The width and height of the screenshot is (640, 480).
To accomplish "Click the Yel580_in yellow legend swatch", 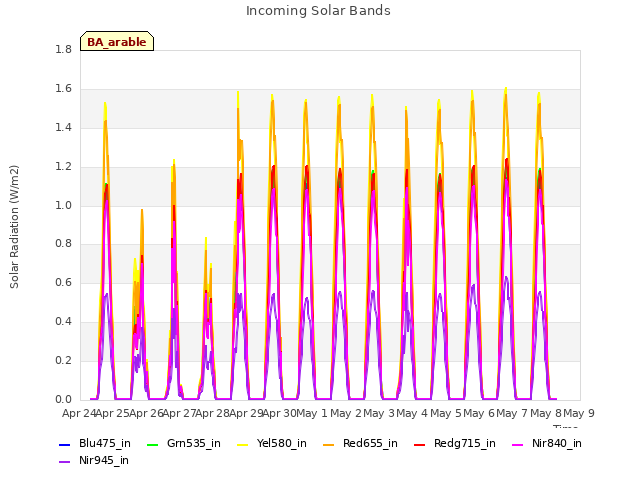I will coord(242,444).
